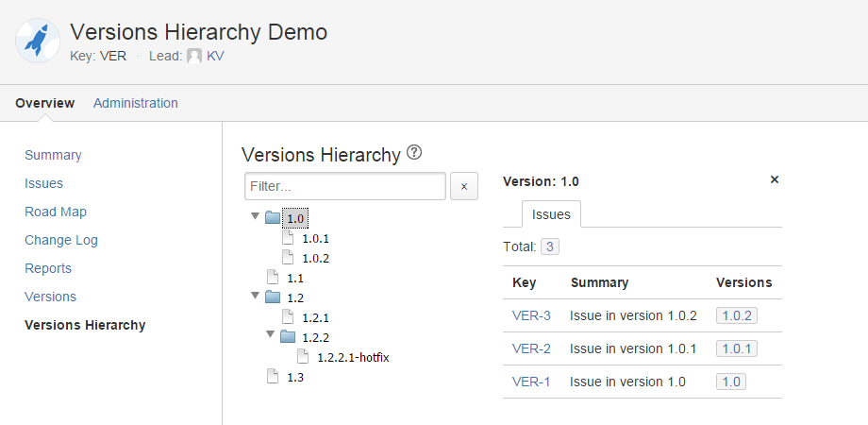Click the folder icon for version 1.2
Screen dimensions: 868x425
point(273,297)
